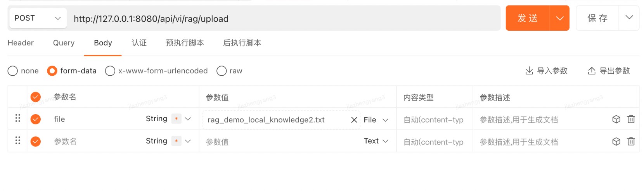The width and height of the screenshot is (644, 191).
Task: Select x-www-form-urlencoded radio option
Action: pos(110,71)
